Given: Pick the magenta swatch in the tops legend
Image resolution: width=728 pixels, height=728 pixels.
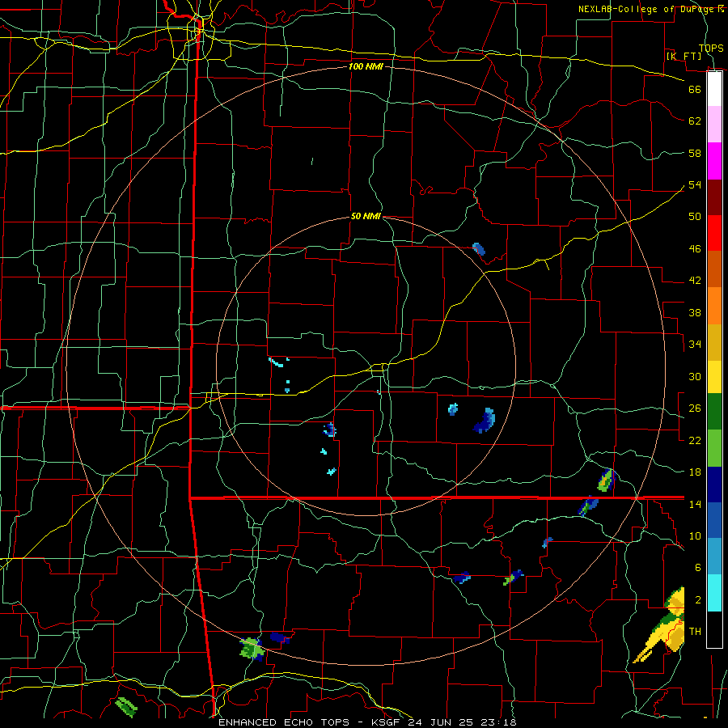Looking at the screenshot, I should pos(714,161).
